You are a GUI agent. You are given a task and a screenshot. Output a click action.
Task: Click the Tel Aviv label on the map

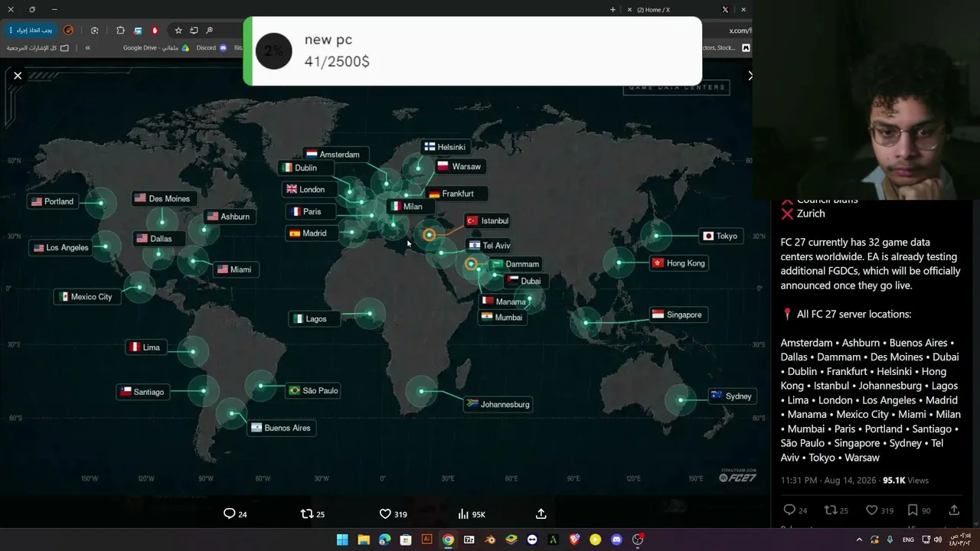coord(489,246)
